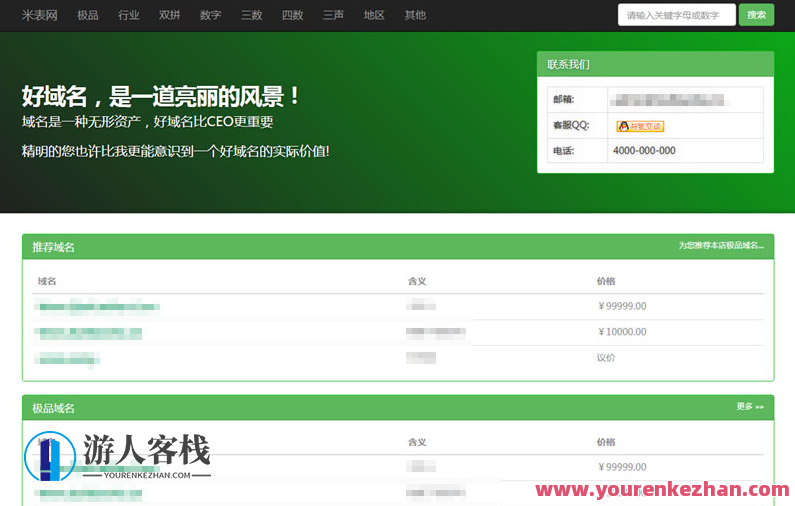The width and height of the screenshot is (795, 506).
Task: Select the 其他 menu item
Action: click(415, 15)
